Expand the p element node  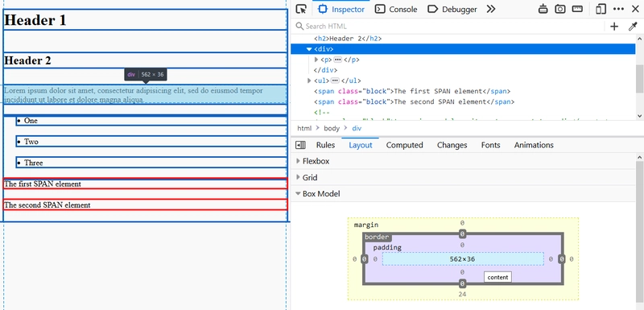316,60
